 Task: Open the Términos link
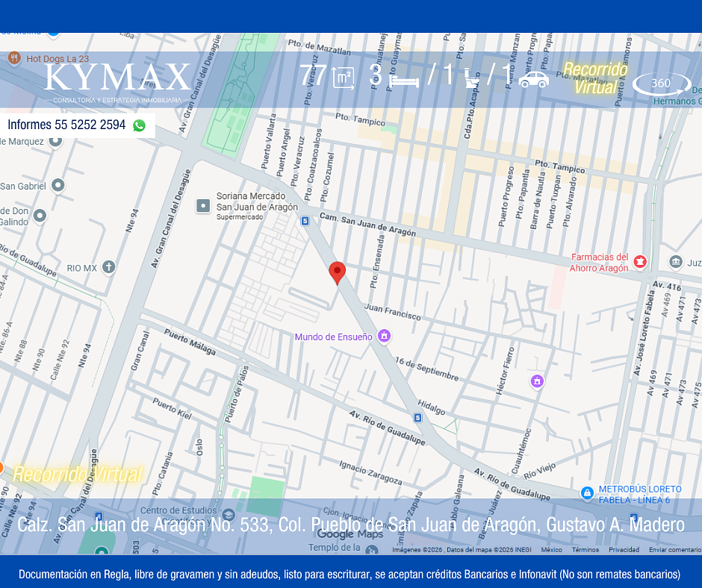point(585,550)
